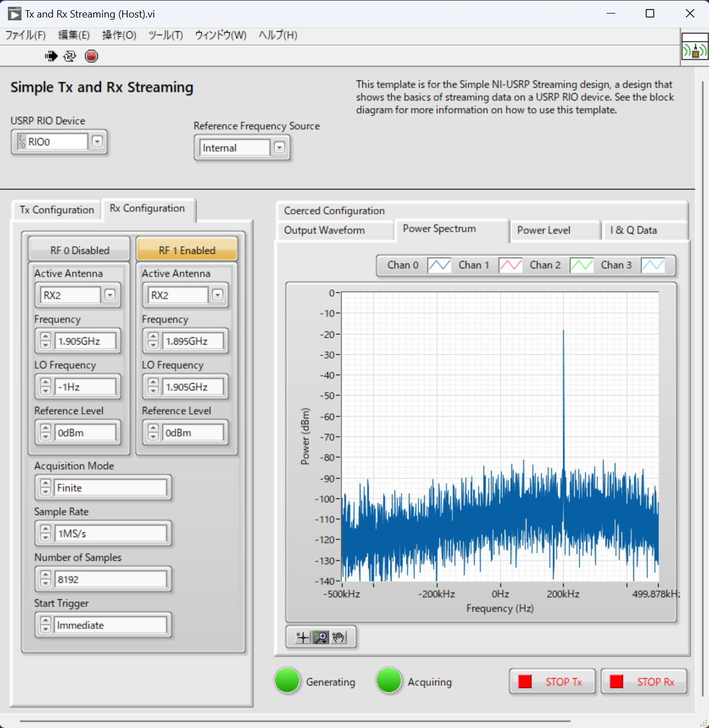Open the ウィンドウ(W) menu
This screenshot has height=728, width=709.
(x=221, y=35)
